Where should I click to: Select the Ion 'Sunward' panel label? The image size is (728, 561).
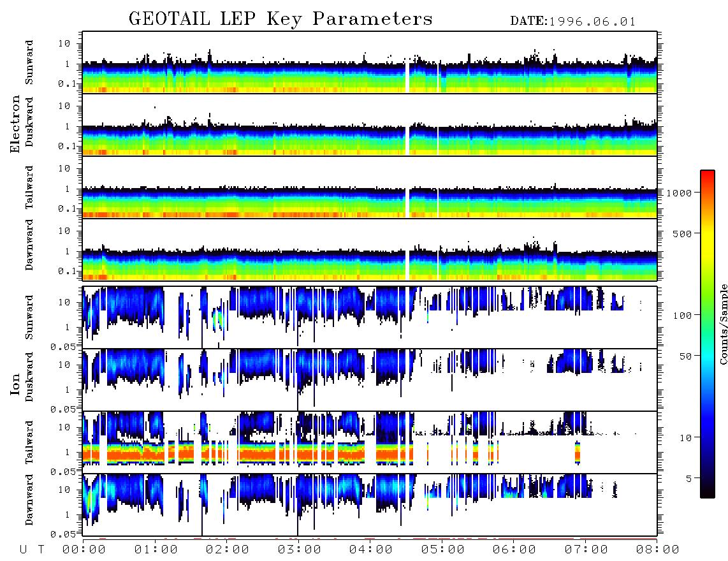29,317
